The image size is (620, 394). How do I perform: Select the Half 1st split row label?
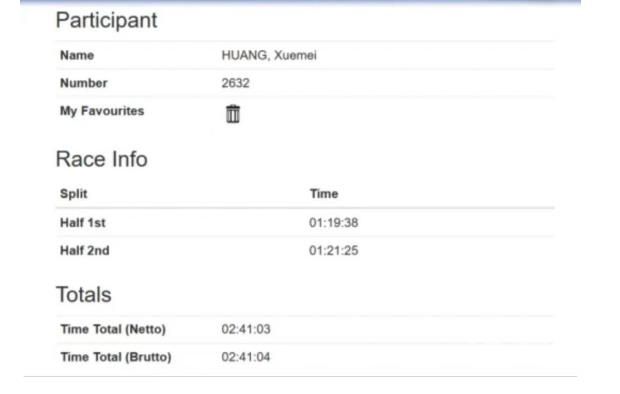(83, 223)
